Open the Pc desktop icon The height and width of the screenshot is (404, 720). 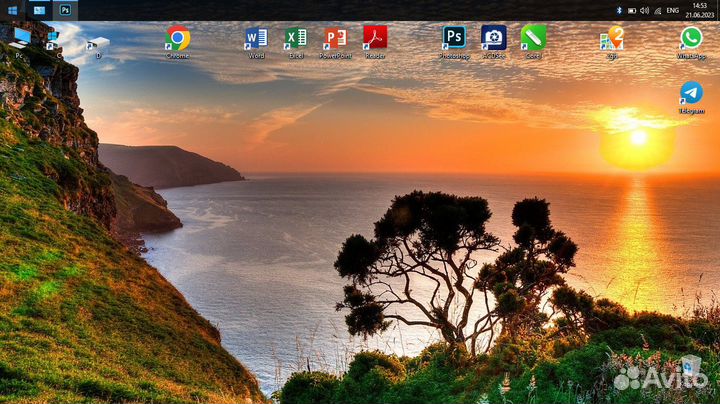pos(20,43)
